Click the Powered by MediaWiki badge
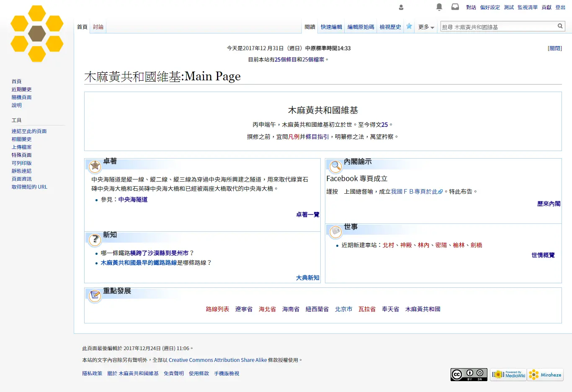Viewport: 572px width, 392px height. (508, 374)
